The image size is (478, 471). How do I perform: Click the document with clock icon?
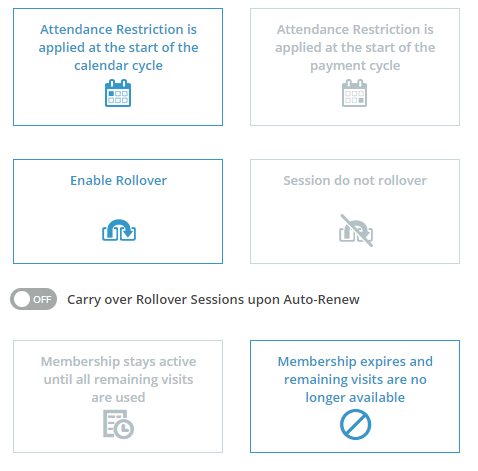(118, 424)
